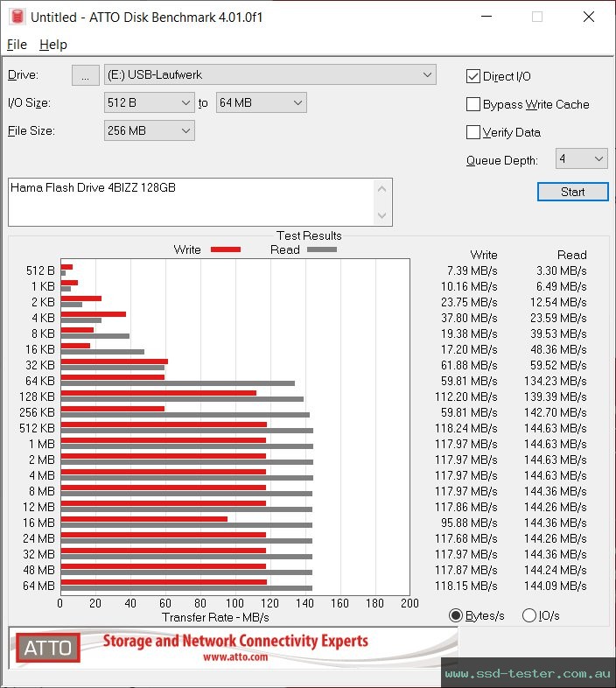Start the benchmark

[x=572, y=192]
